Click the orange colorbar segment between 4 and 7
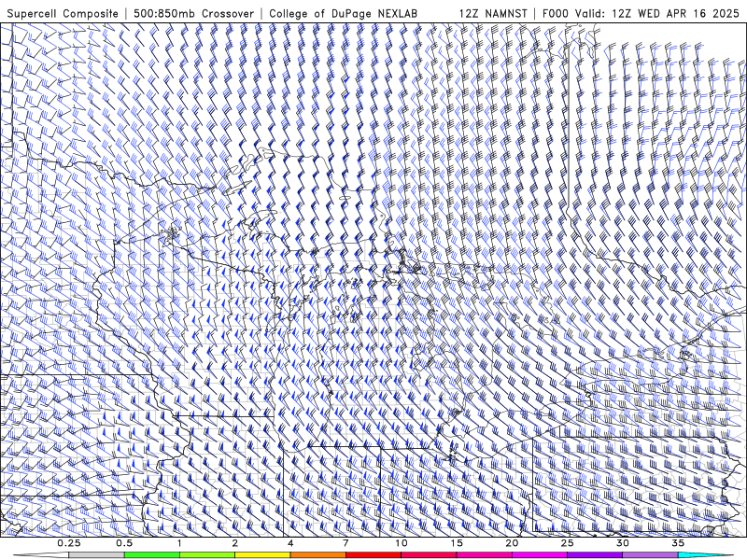The width and height of the screenshot is (747, 560). (318, 555)
